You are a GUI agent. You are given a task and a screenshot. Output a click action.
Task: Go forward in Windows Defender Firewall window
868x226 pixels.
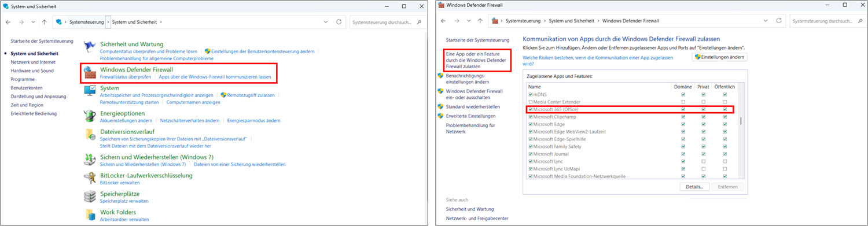457,21
